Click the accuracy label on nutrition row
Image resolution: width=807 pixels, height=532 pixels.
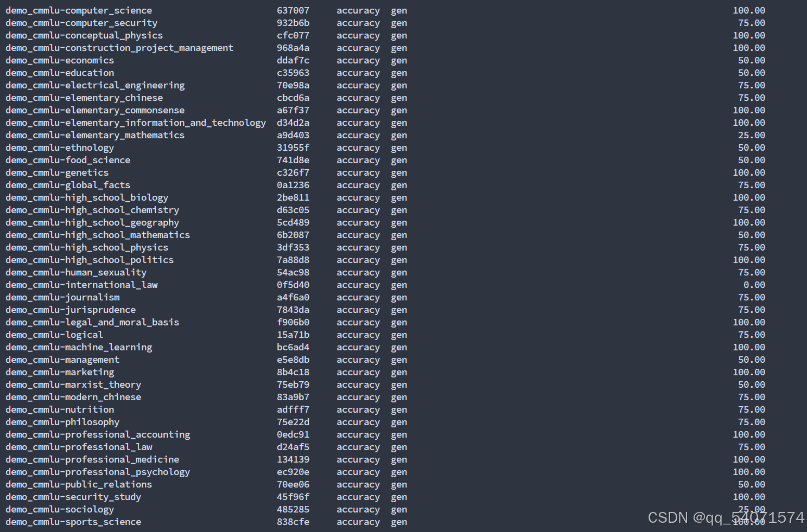pos(358,409)
